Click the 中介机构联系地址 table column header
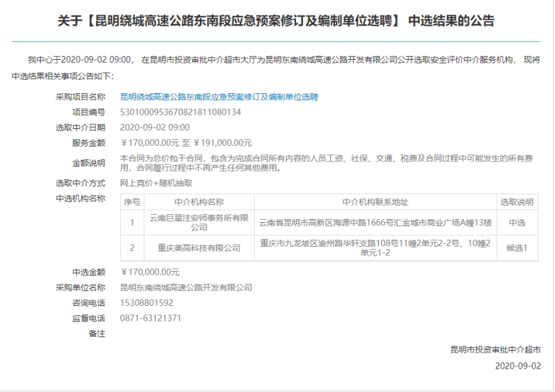This screenshot has height=392, width=555. point(375,202)
